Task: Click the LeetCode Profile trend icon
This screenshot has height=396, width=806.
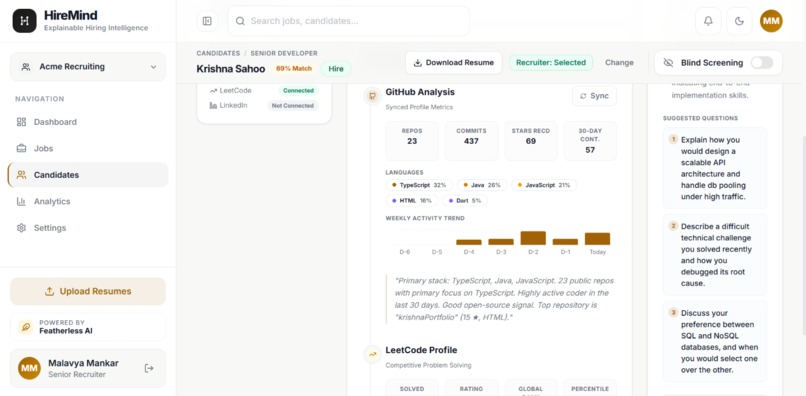Action: [372, 354]
